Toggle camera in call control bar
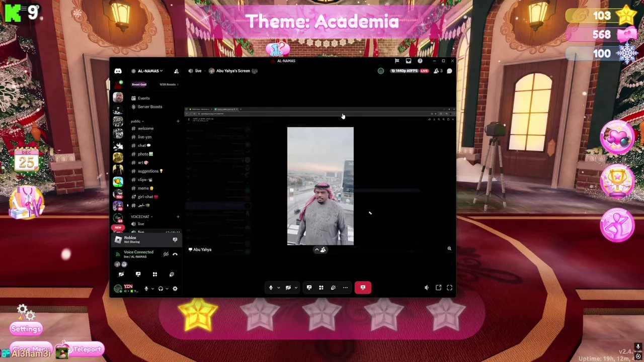 click(288, 288)
